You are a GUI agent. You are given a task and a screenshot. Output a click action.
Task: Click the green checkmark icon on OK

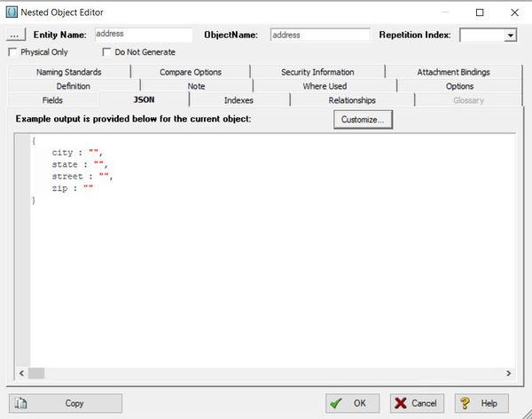(x=336, y=403)
